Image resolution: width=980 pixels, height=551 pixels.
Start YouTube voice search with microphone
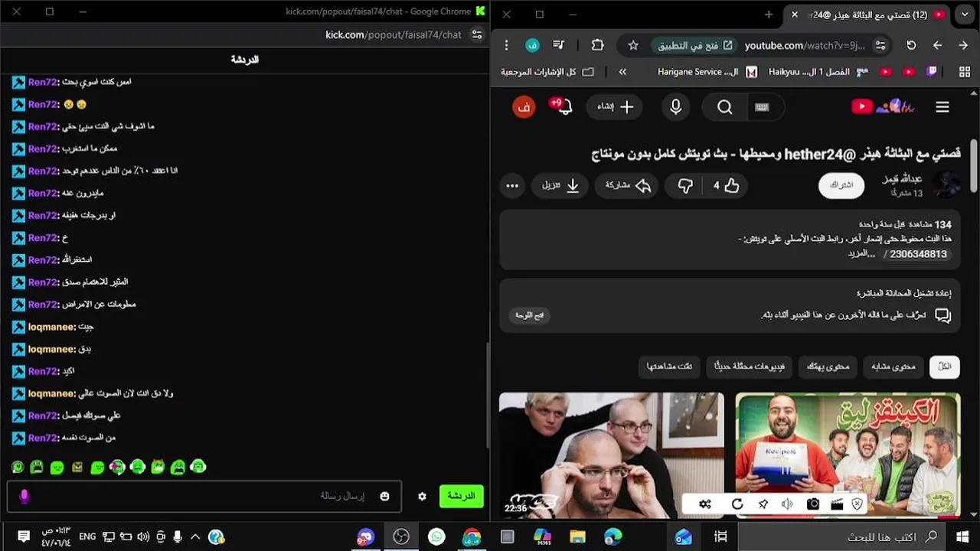coord(675,107)
